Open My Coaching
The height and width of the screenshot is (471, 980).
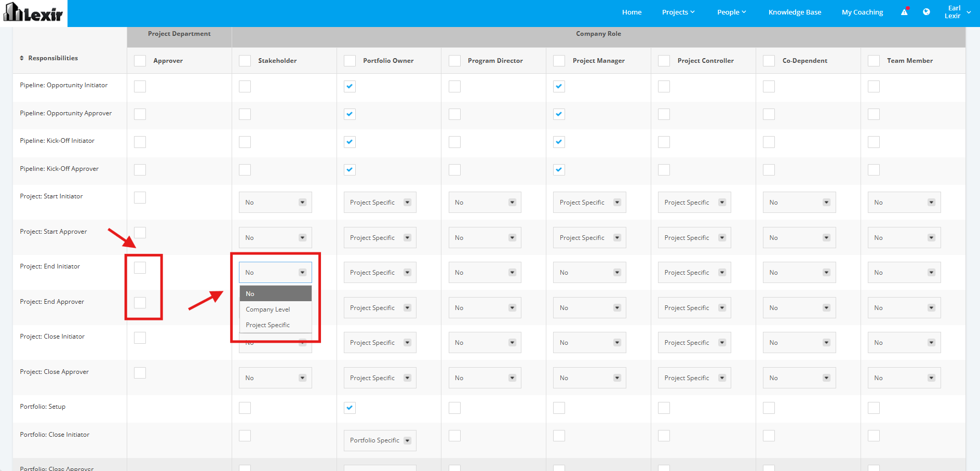click(862, 12)
